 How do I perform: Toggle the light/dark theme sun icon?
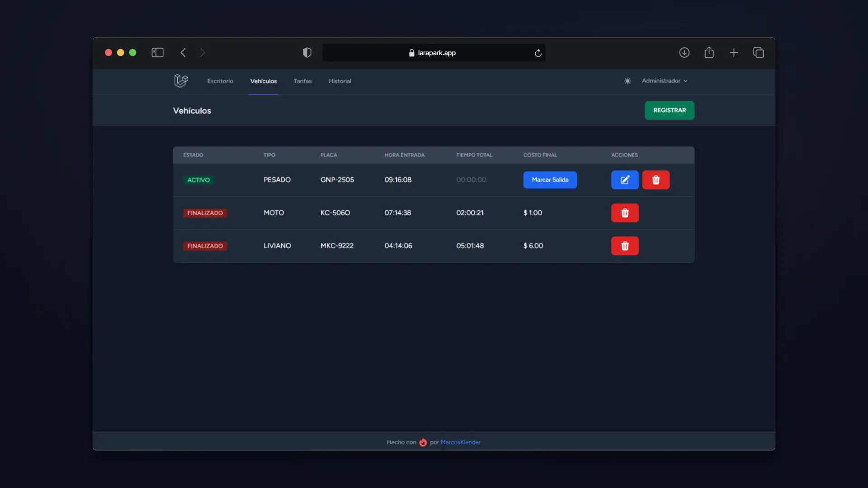point(627,81)
